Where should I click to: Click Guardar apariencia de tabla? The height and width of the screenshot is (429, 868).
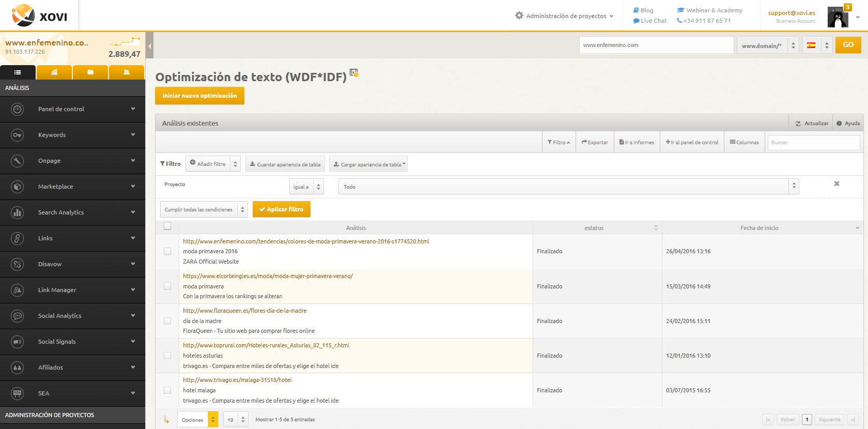(285, 164)
